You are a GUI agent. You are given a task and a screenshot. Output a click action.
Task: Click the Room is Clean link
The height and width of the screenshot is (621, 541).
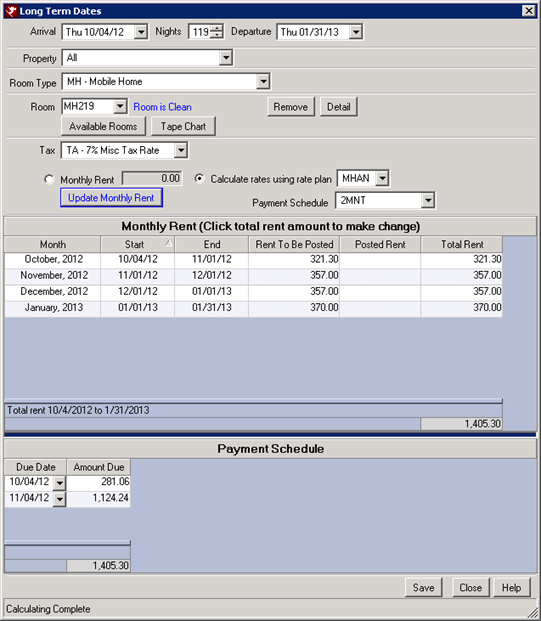(162, 107)
